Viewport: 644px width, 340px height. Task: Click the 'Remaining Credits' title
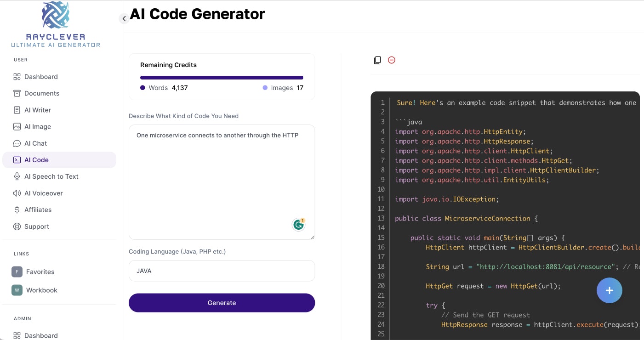(x=168, y=65)
